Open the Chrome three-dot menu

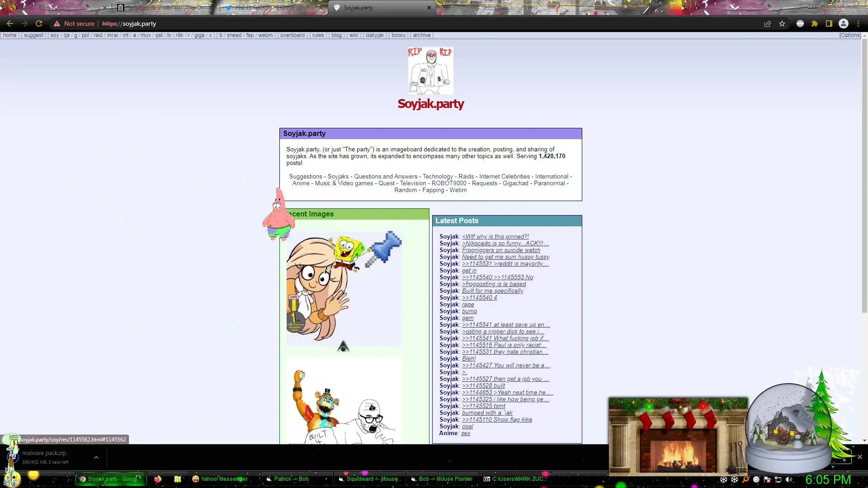click(x=858, y=23)
